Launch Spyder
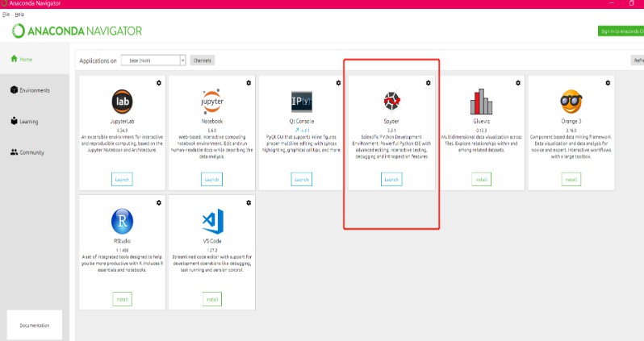Image resolution: width=644 pixels, height=341 pixels. [x=391, y=179]
